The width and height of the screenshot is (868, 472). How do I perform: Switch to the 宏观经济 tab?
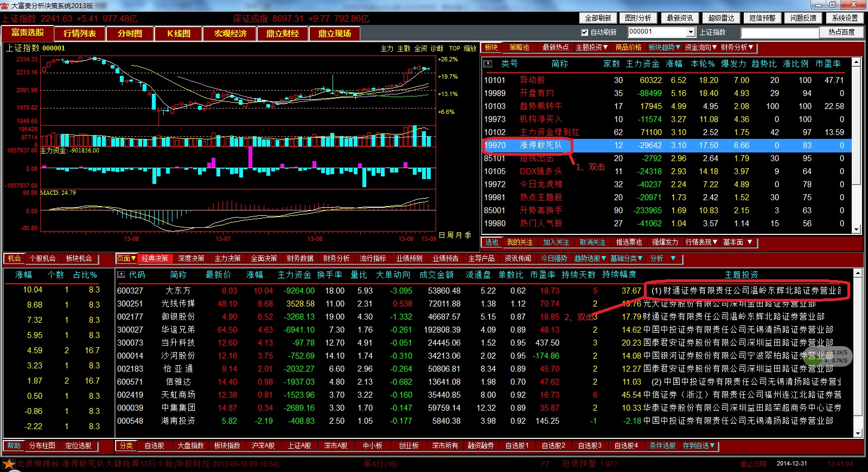click(231, 34)
